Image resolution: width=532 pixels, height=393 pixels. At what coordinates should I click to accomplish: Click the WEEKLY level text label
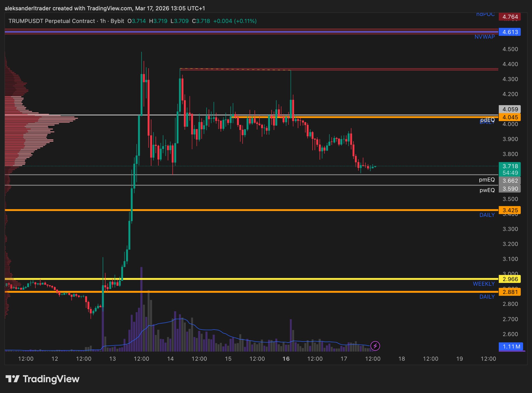coord(483,284)
